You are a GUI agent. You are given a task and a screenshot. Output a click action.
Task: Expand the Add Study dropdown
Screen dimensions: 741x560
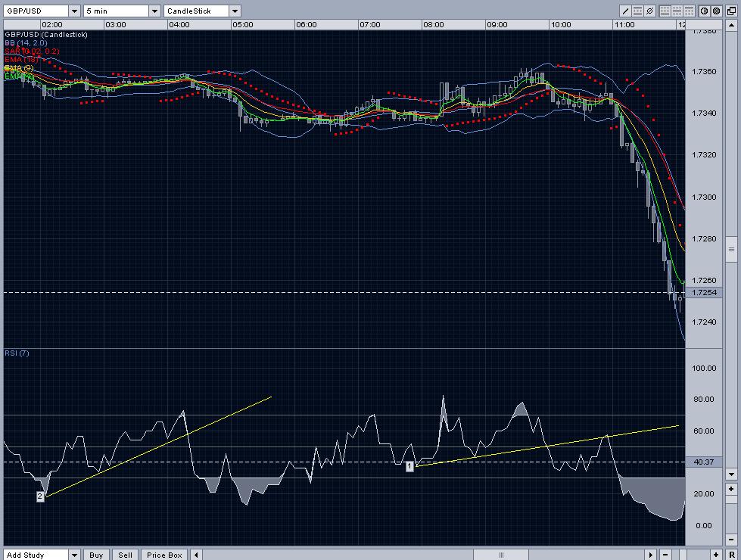(x=74, y=555)
